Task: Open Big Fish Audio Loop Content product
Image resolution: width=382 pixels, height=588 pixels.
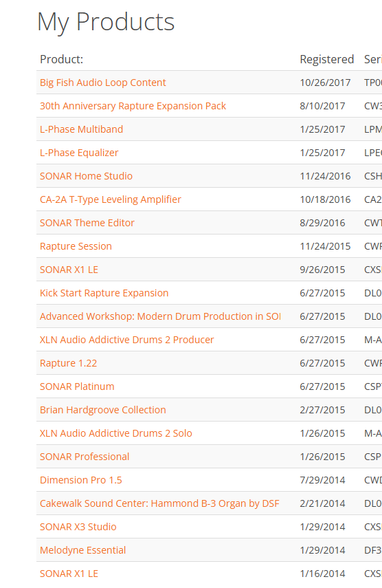Action: pyautogui.click(x=102, y=83)
